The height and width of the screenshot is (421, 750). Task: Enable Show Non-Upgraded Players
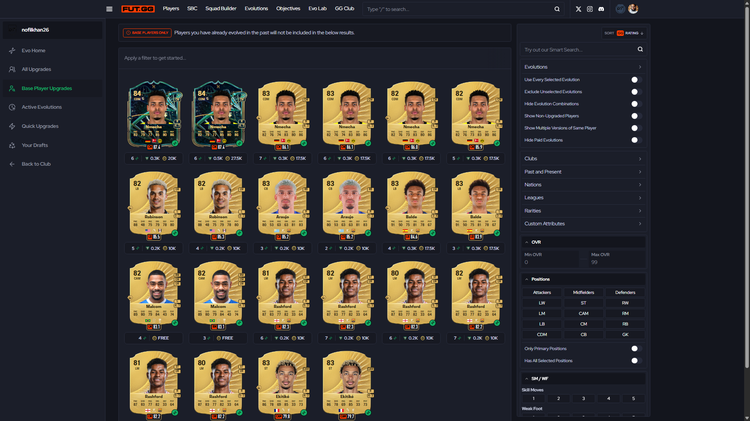click(635, 116)
